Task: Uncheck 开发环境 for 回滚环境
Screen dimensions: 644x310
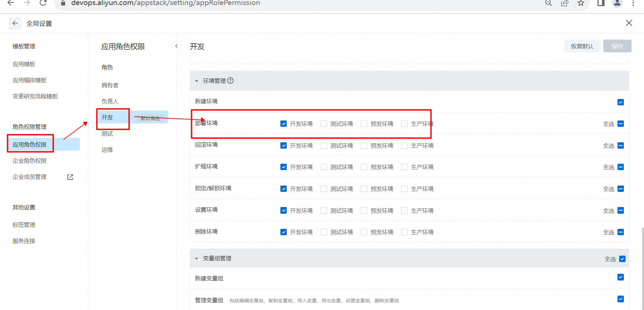Action: pos(284,146)
